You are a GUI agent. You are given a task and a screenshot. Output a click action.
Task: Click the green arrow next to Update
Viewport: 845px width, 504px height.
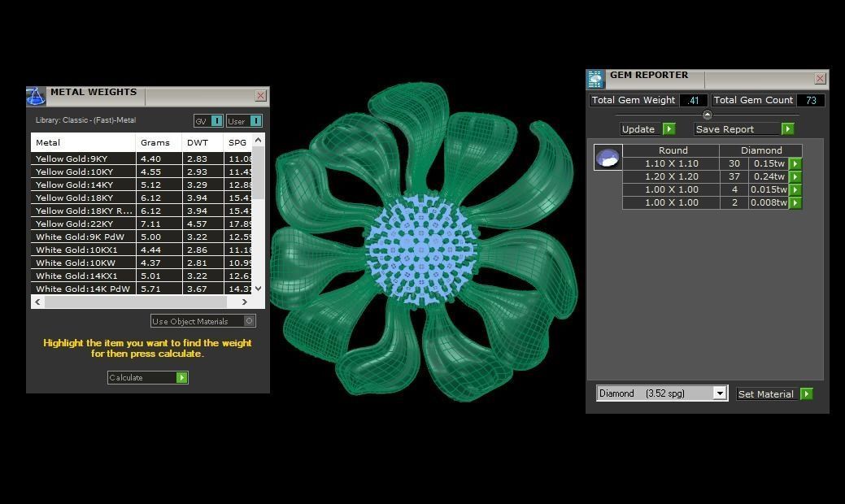pos(669,128)
